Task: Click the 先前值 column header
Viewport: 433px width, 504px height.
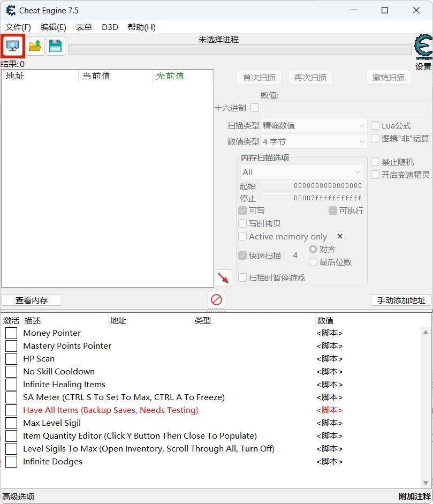Action: (x=183, y=76)
